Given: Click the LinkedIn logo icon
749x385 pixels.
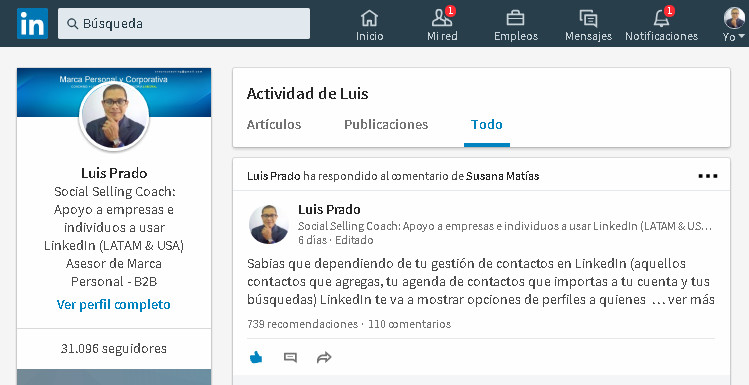Looking at the screenshot, I should pyautogui.click(x=32, y=23).
